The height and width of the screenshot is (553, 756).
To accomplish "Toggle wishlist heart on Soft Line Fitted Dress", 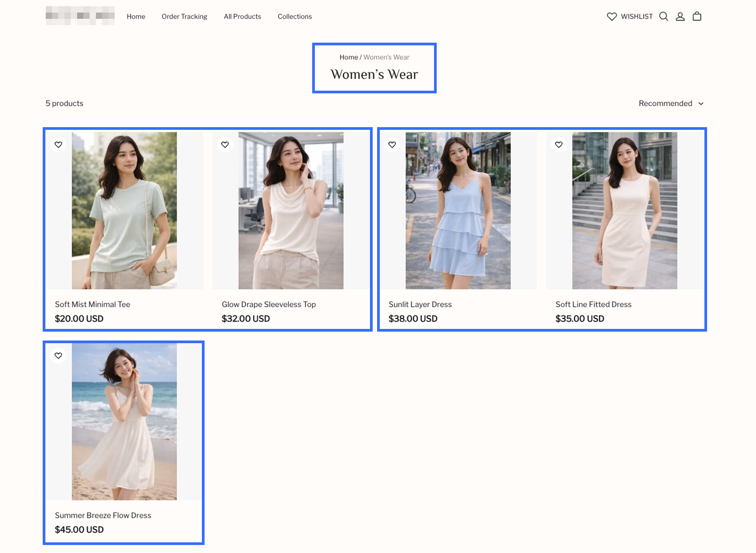I will pyautogui.click(x=559, y=144).
